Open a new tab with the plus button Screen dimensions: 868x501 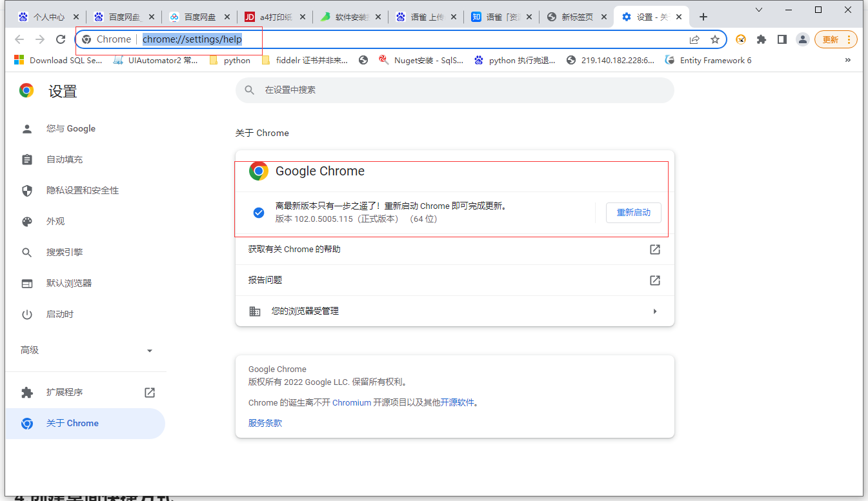pyautogui.click(x=703, y=17)
